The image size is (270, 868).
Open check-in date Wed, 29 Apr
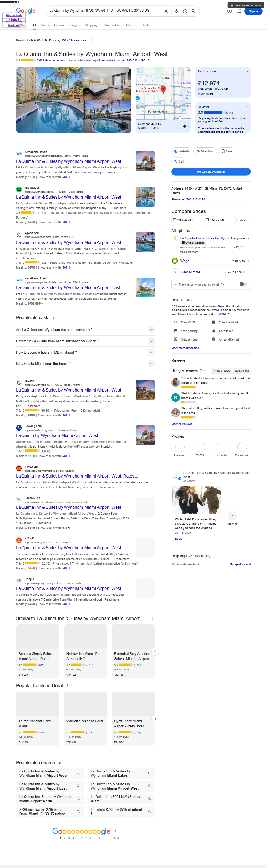pyautogui.click(x=186, y=219)
